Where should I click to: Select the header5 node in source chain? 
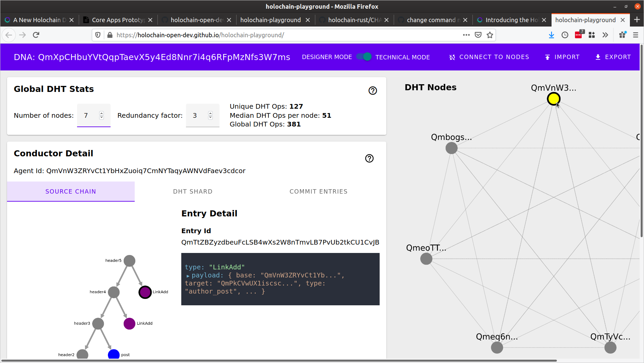(129, 261)
